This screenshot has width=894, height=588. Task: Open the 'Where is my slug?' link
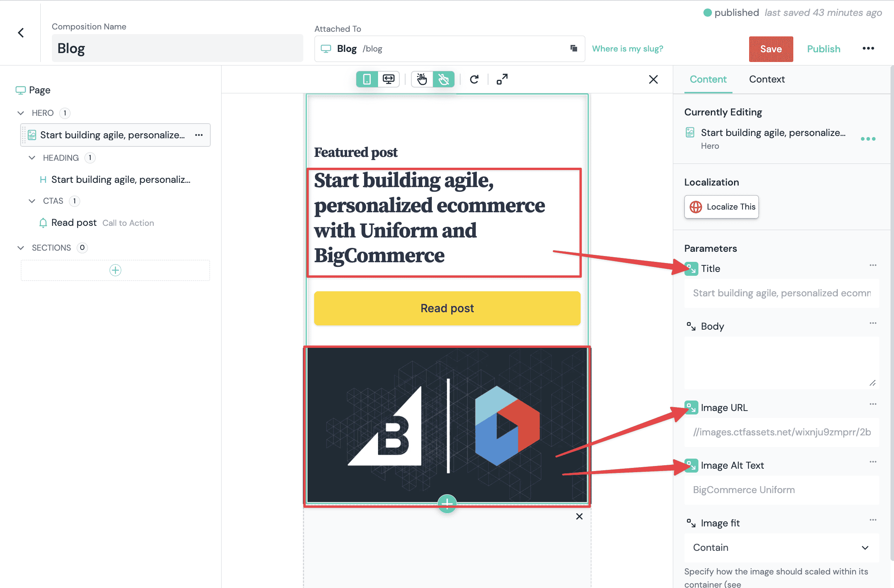(628, 49)
